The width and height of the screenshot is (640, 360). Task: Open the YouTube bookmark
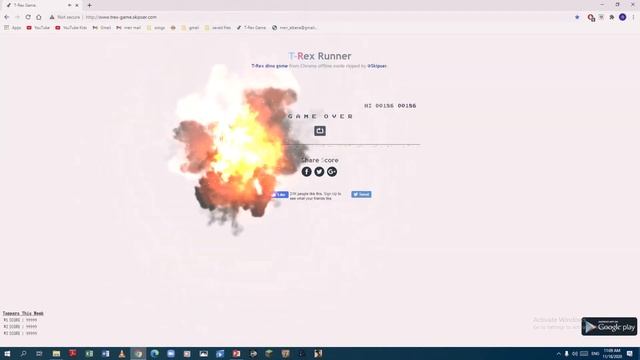click(x=38, y=28)
